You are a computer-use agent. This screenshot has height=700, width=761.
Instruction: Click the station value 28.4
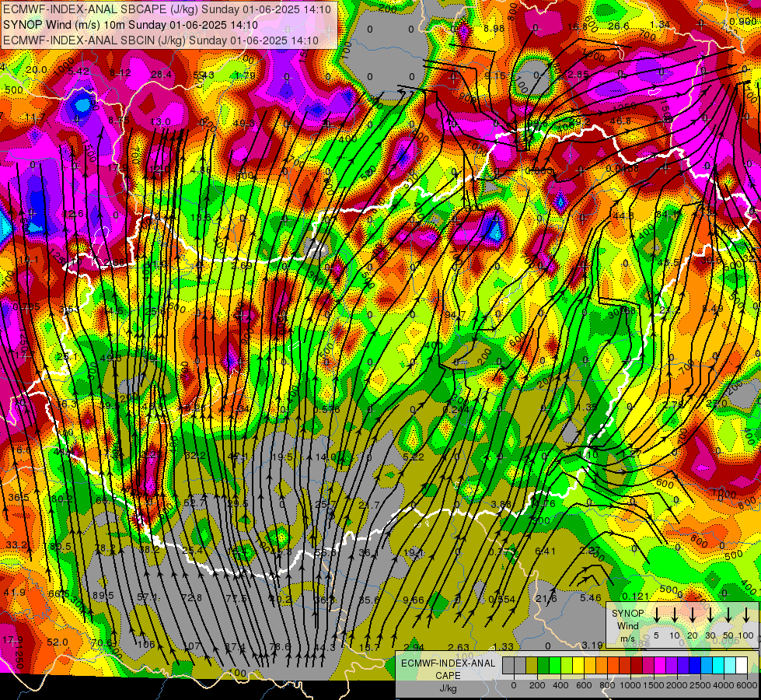[x=161, y=75]
